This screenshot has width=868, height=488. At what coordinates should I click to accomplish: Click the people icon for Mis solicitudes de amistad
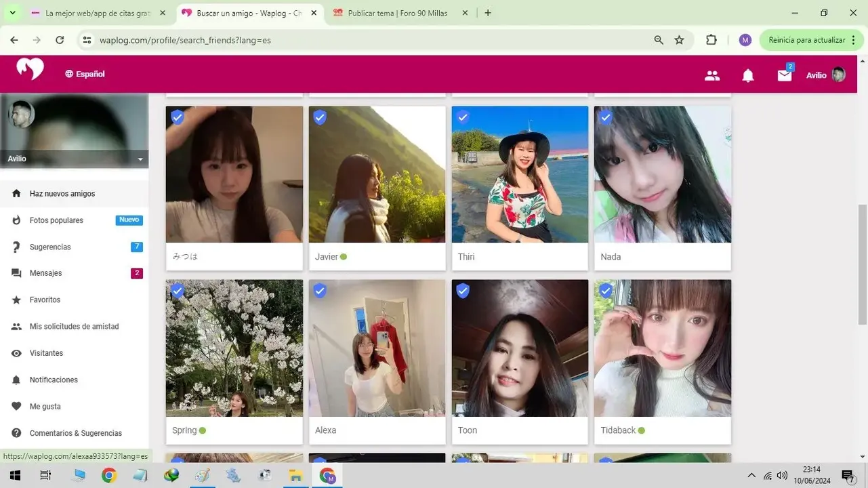click(16, 327)
